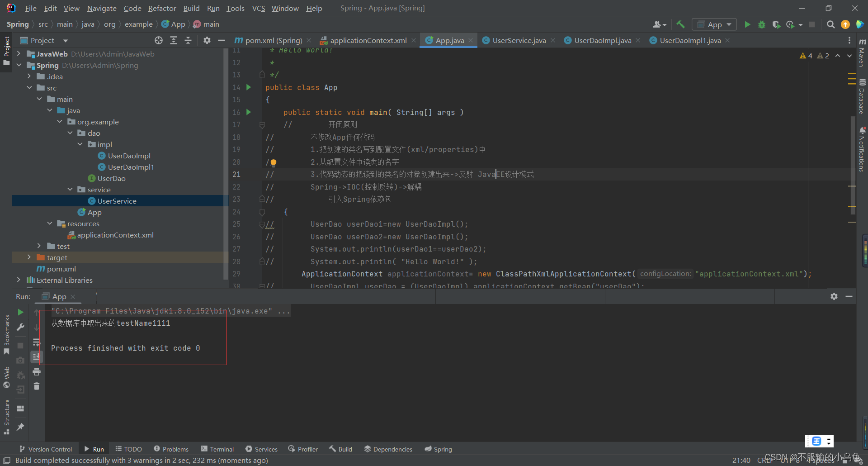The height and width of the screenshot is (466, 868).
Task: Collapse Spring project node
Action: click(x=19, y=65)
